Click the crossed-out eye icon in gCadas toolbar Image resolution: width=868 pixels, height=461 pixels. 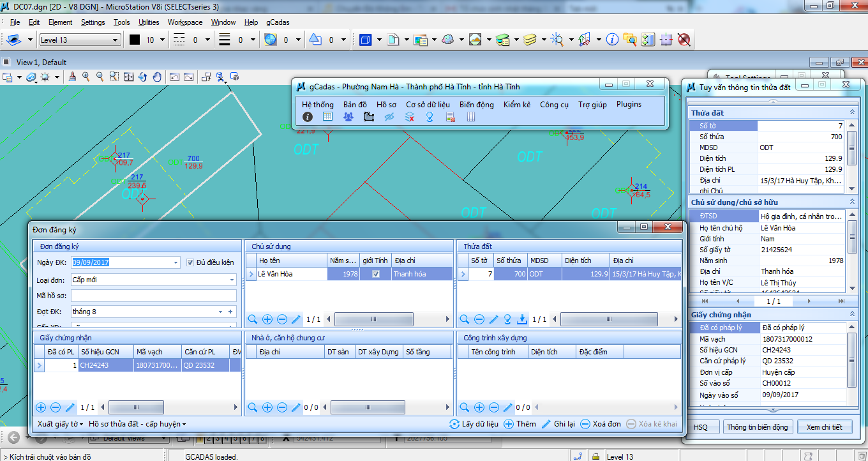tap(389, 117)
